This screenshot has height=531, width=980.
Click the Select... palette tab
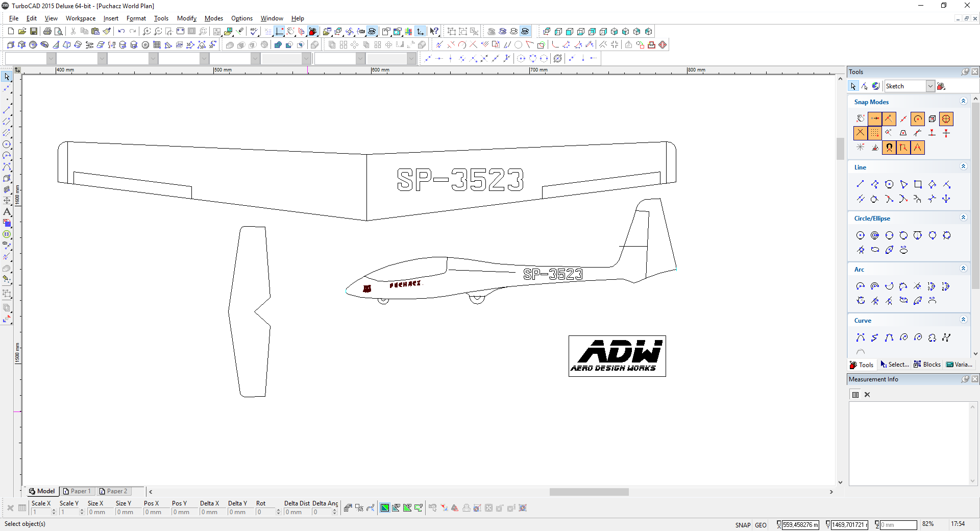click(894, 365)
